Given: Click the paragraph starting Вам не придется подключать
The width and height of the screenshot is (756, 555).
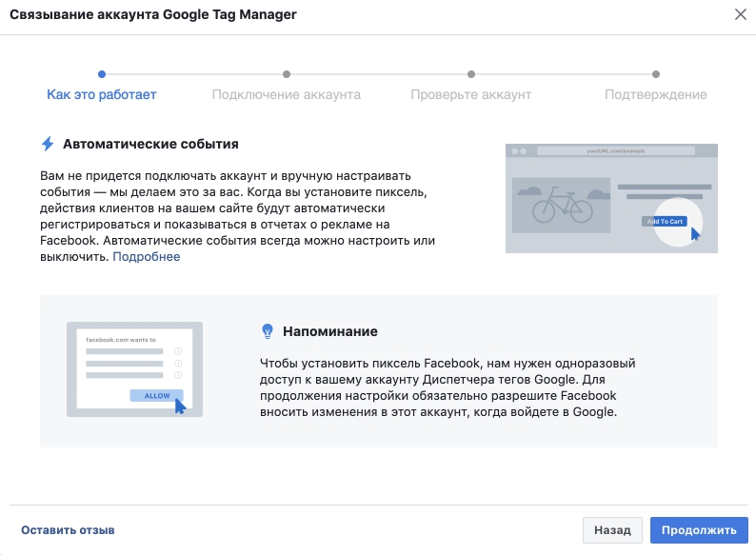Looking at the screenshot, I should point(238,216).
